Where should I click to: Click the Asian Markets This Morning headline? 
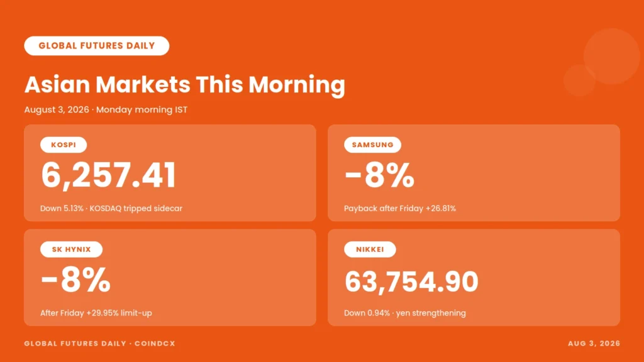click(x=185, y=85)
